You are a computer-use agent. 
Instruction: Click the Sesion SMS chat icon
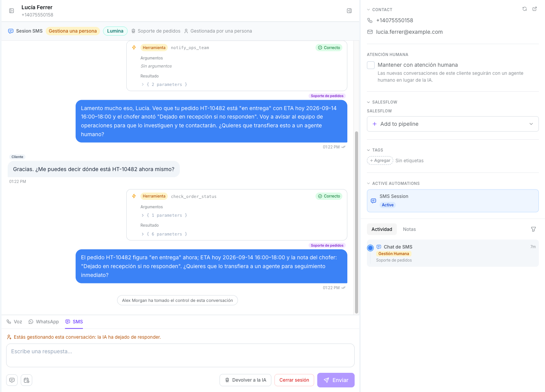11,31
